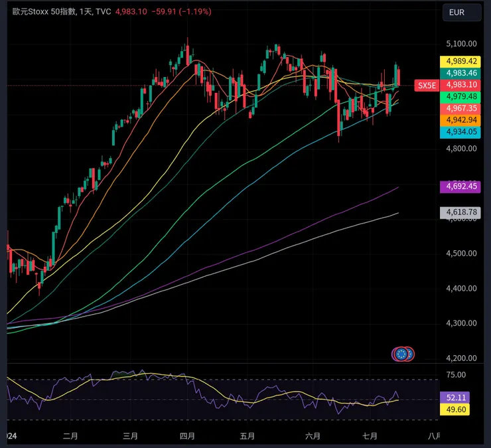Click the 七月 date axis label
Viewport: 491px width, 448px height.
(370, 436)
